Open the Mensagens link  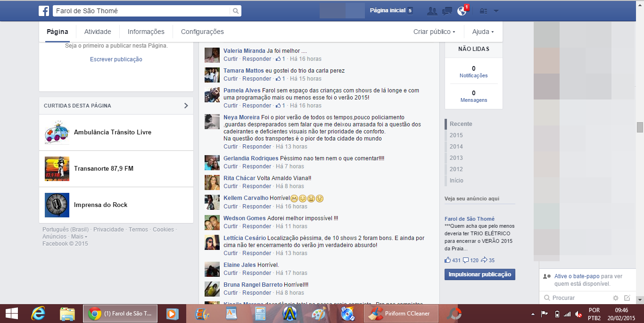pos(474,100)
